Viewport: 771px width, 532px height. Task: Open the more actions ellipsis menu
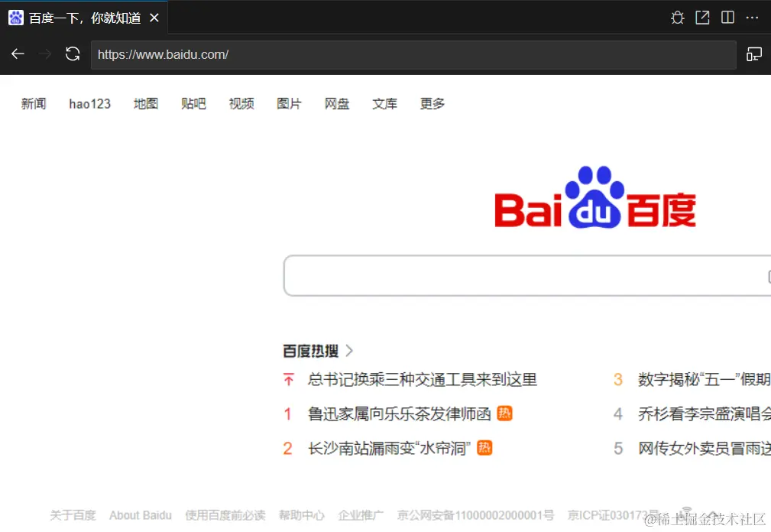pyautogui.click(x=753, y=18)
